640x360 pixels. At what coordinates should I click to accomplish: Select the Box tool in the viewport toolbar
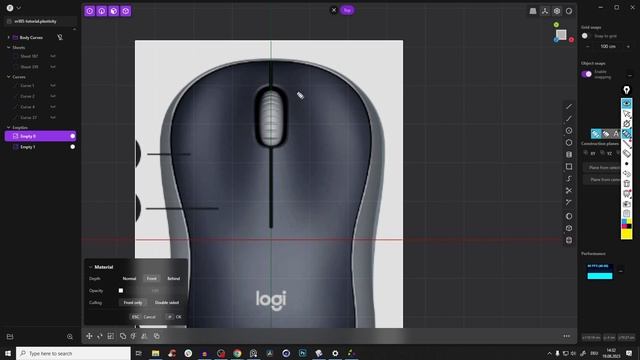click(569, 228)
